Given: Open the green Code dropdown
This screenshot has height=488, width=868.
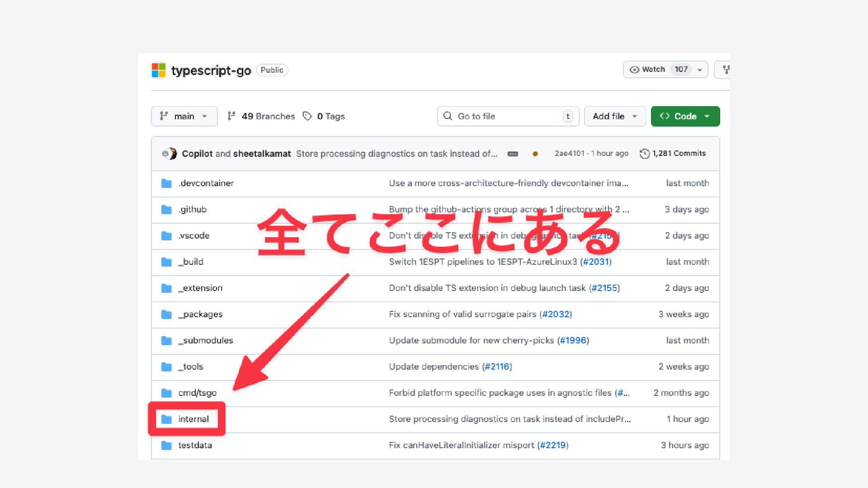Looking at the screenshot, I should [x=685, y=116].
